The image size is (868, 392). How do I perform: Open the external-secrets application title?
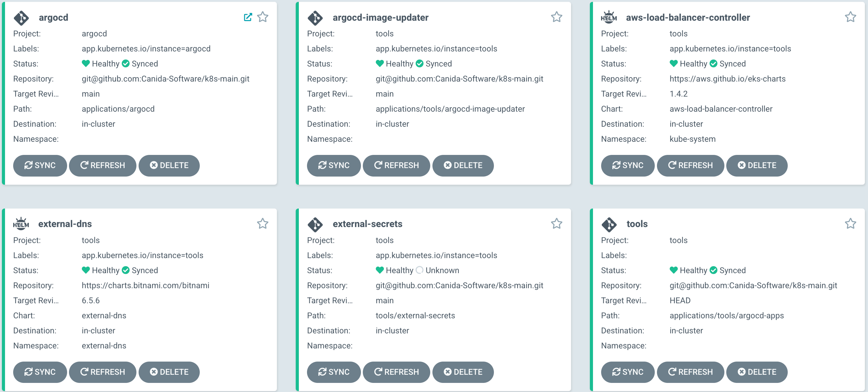pos(368,224)
